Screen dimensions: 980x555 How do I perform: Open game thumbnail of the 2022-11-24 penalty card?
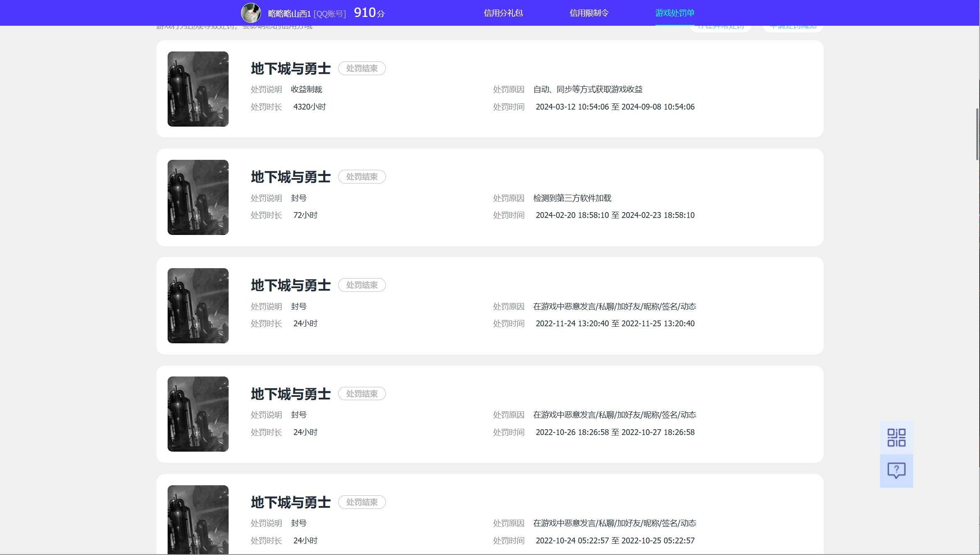click(198, 306)
